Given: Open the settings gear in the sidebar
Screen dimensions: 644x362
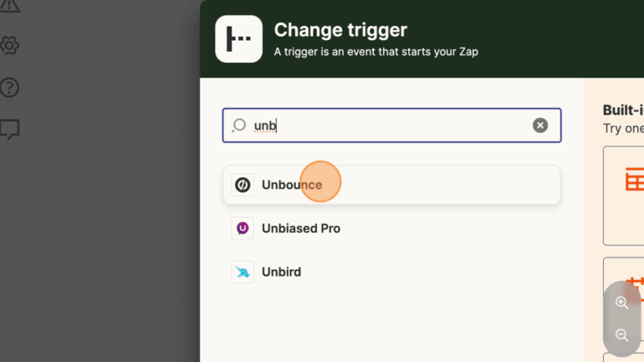Looking at the screenshot, I should pyautogui.click(x=10, y=45).
